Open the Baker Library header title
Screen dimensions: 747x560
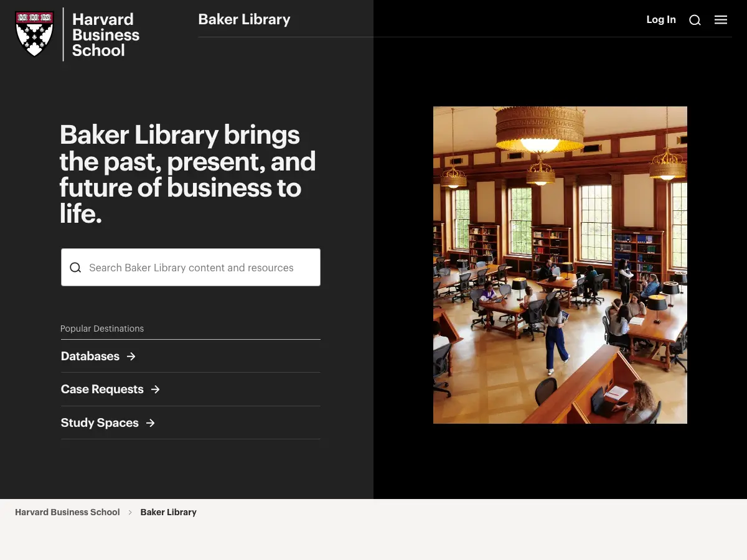pos(244,19)
